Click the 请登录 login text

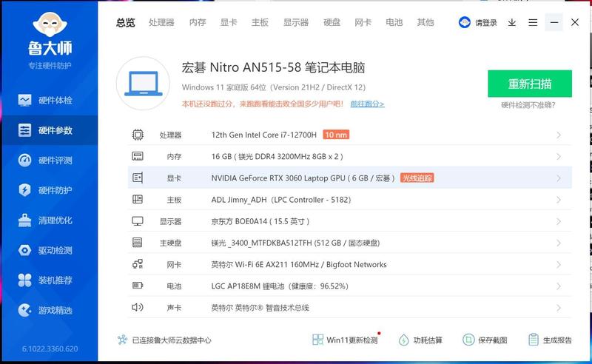pos(486,23)
